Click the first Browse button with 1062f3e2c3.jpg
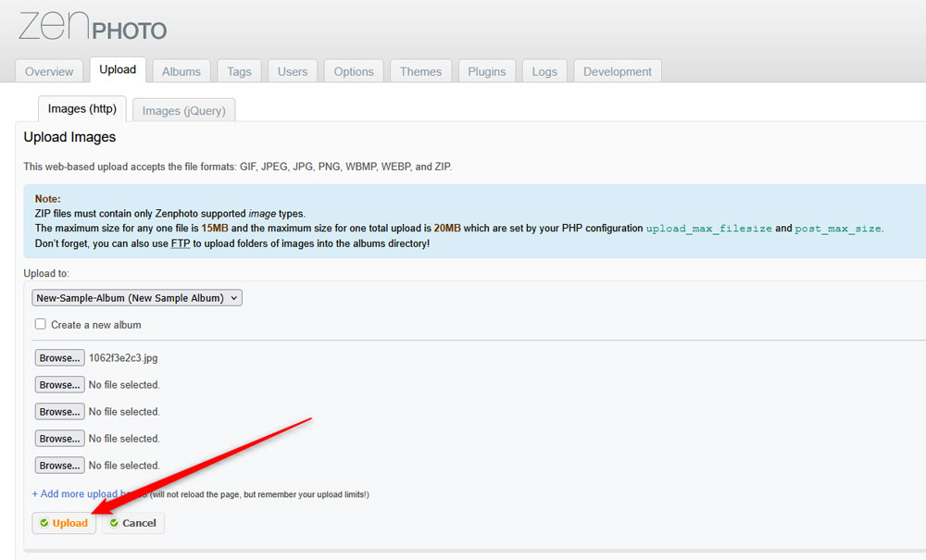Image resolution: width=926 pixels, height=560 pixels. pyautogui.click(x=59, y=357)
